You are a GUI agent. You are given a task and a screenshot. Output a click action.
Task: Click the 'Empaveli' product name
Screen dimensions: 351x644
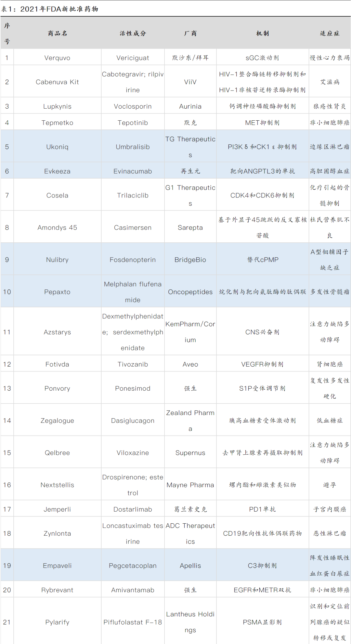coord(57,566)
